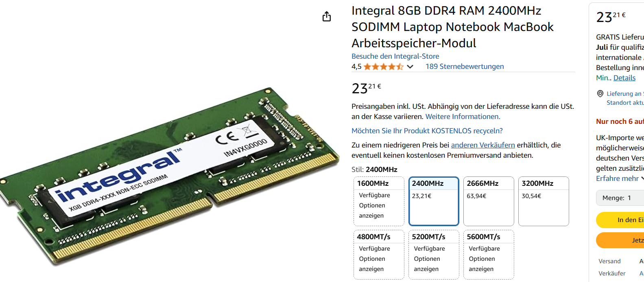644x282 pixels.
Task: Choose the 2400MHz style option
Action: pos(434,201)
